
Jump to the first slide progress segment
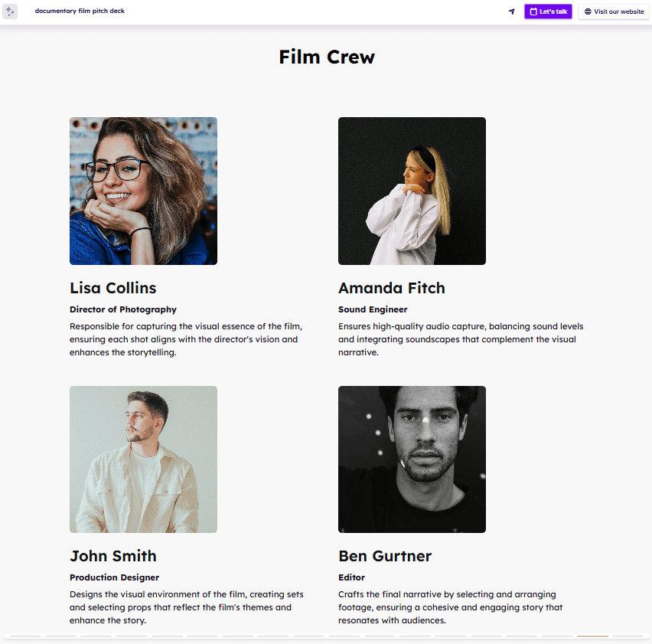[x=25, y=636]
